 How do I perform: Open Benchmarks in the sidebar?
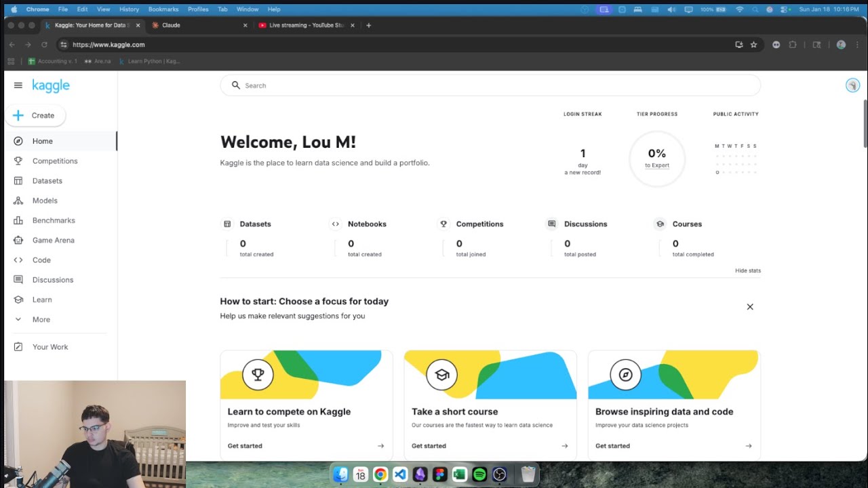tap(60, 220)
